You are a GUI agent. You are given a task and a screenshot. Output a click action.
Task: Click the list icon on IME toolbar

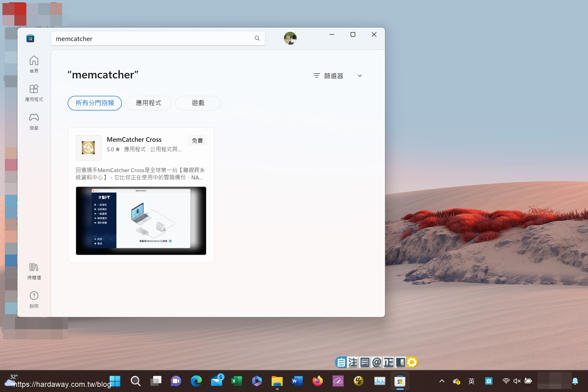[x=364, y=362]
